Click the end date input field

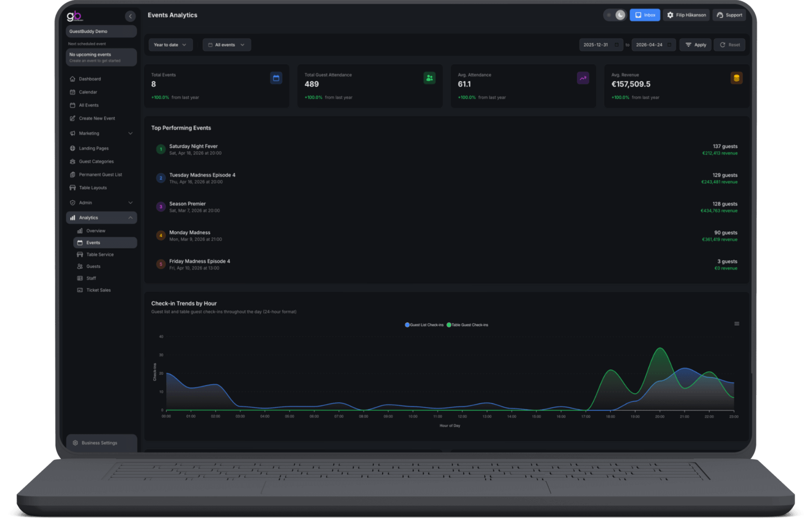[649, 45]
